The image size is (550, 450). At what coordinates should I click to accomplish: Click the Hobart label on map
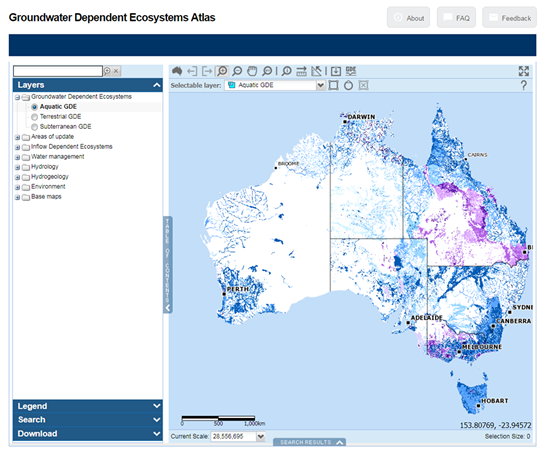[495, 401]
